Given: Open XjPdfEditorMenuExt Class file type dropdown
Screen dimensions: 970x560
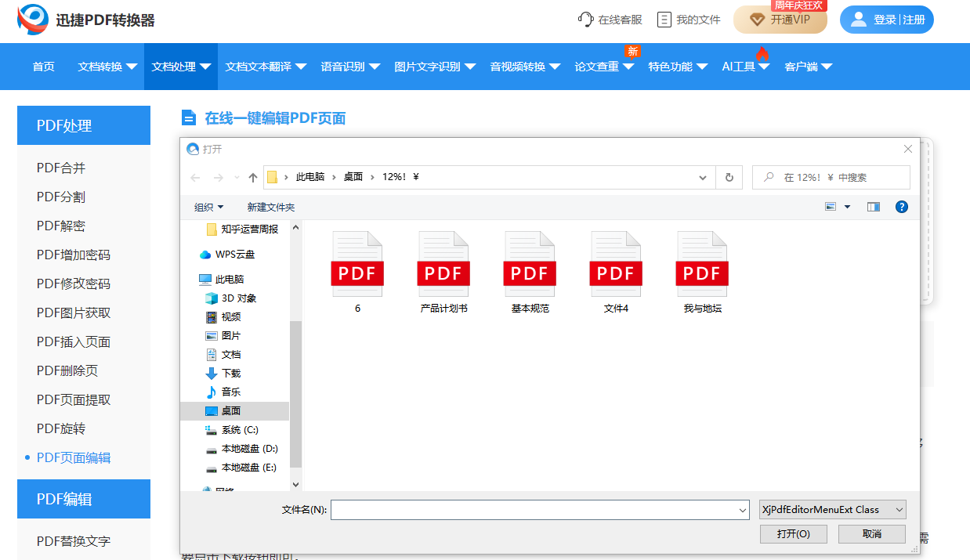Looking at the screenshot, I should [833, 510].
